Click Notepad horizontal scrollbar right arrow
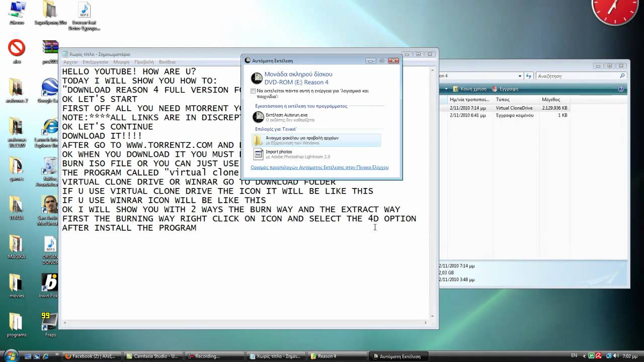The width and height of the screenshot is (644, 362). click(426, 322)
